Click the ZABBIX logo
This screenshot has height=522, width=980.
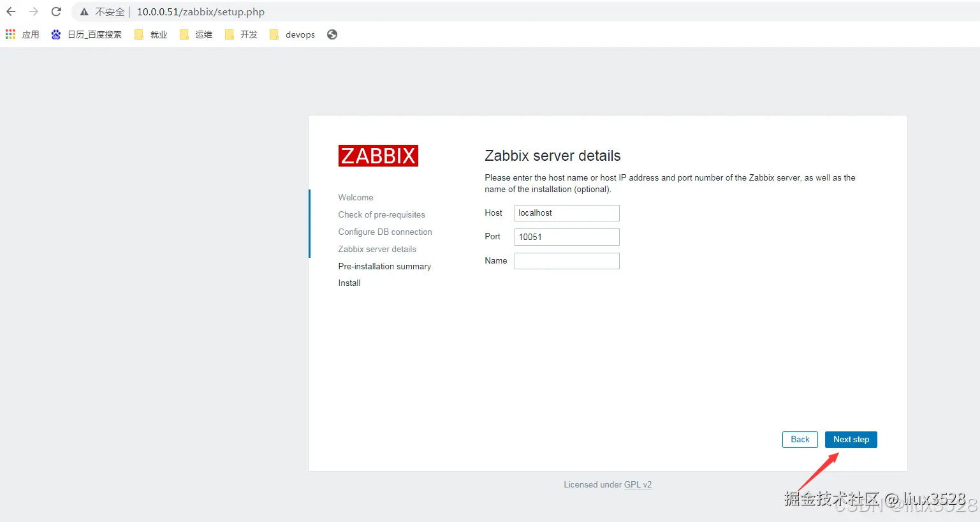[378, 156]
